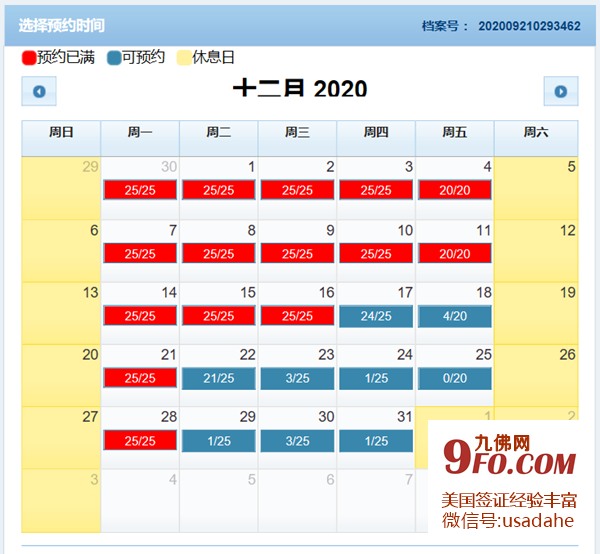Click the red 预约已满 legend swatch

(29, 58)
